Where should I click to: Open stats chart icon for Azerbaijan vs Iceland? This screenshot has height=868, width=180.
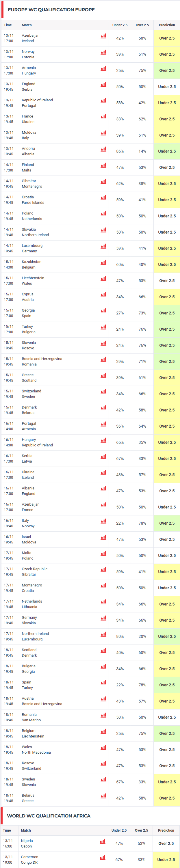[103, 36]
